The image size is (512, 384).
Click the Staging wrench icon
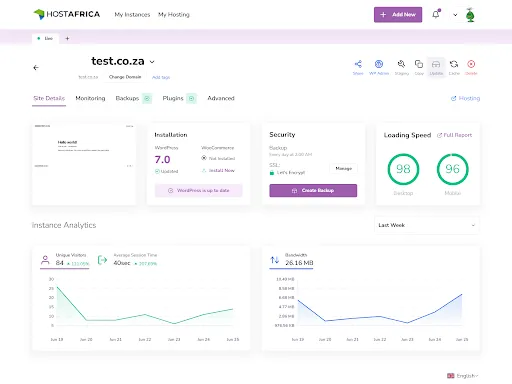pyautogui.click(x=401, y=64)
